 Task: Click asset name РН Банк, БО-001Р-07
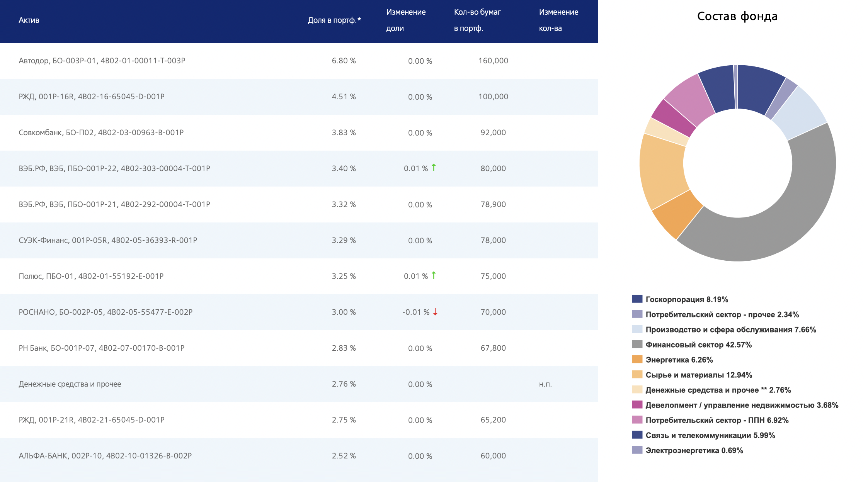[102, 348]
